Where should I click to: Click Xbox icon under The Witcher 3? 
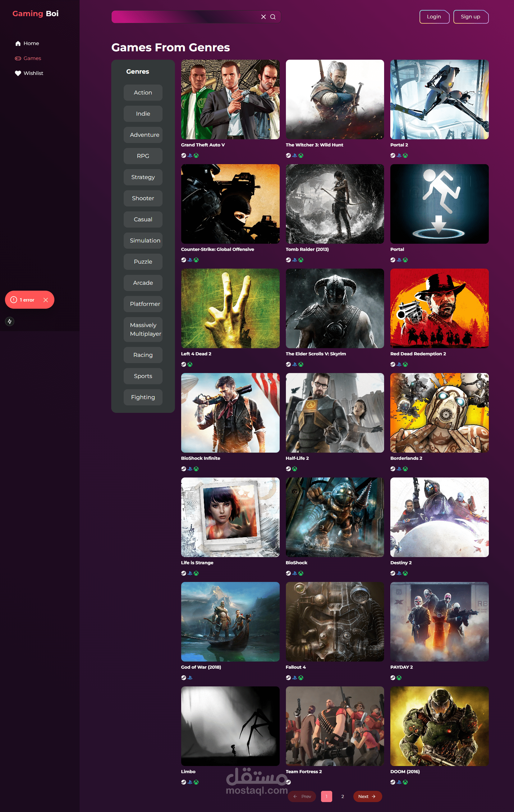[301, 155]
